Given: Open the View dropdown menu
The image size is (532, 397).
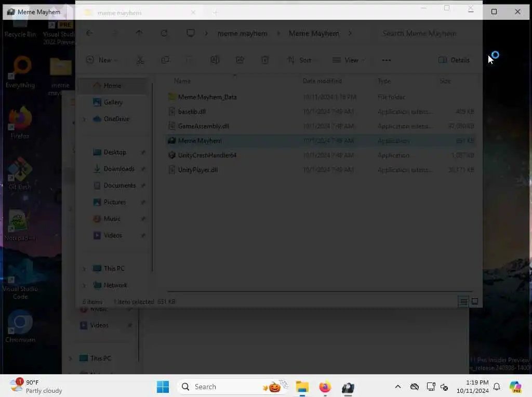Looking at the screenshot, I should point(349,60).
